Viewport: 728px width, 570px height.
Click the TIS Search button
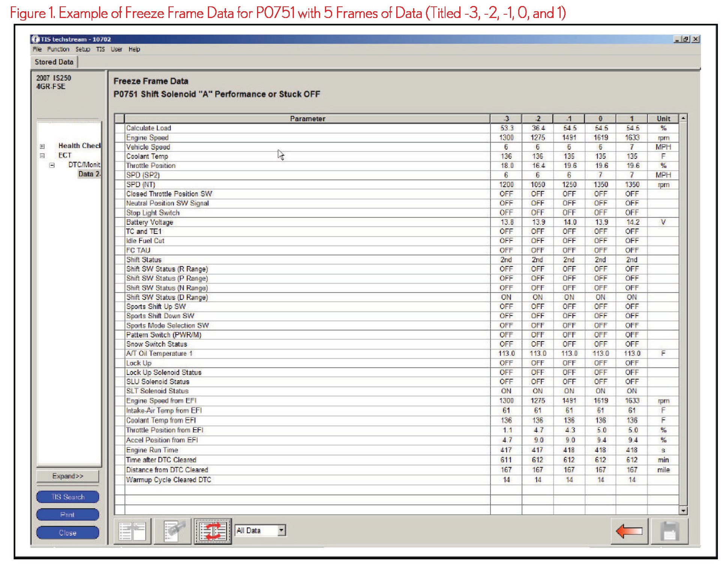(x=68, y=497)
